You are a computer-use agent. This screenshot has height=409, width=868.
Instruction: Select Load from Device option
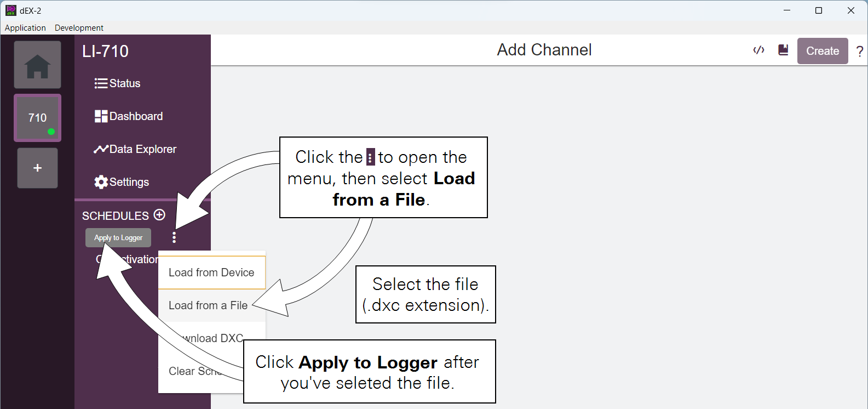(x=211, y=272)
